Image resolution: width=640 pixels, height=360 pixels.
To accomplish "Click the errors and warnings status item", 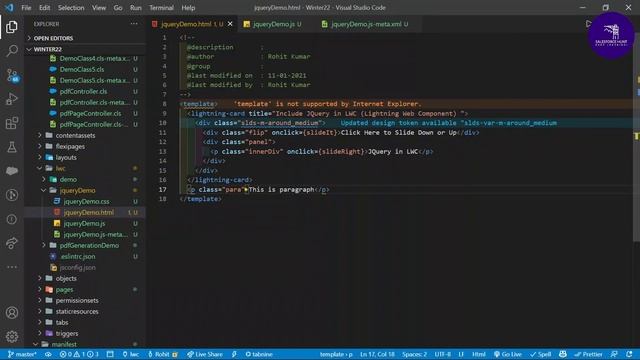I will click(x=79, y=354).
